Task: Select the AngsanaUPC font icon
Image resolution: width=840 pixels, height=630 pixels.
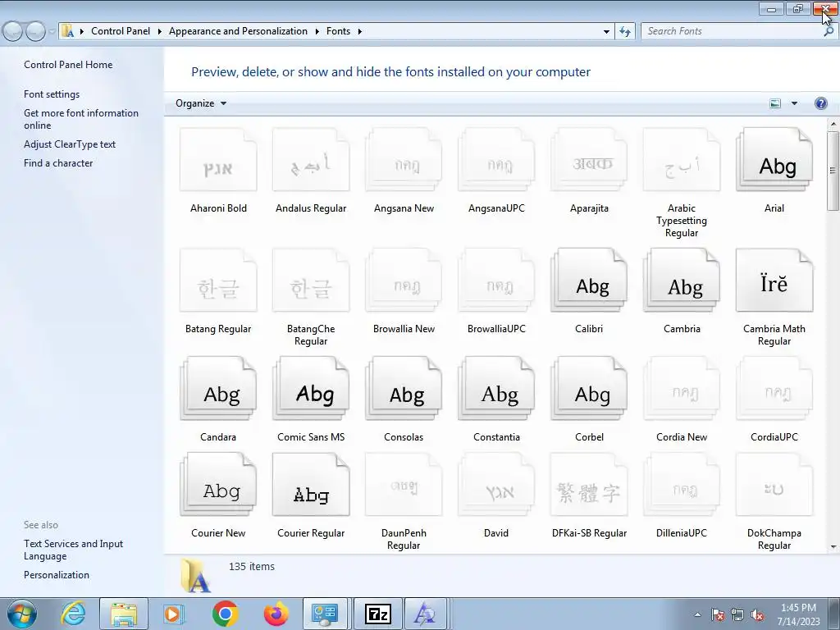Action: coord(496,160)
